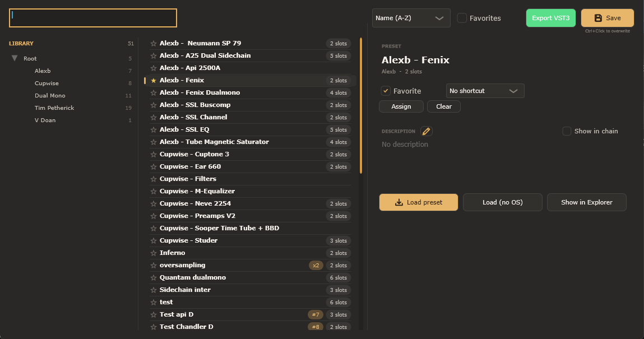Select the Root folder label

(x=30, y=59)
